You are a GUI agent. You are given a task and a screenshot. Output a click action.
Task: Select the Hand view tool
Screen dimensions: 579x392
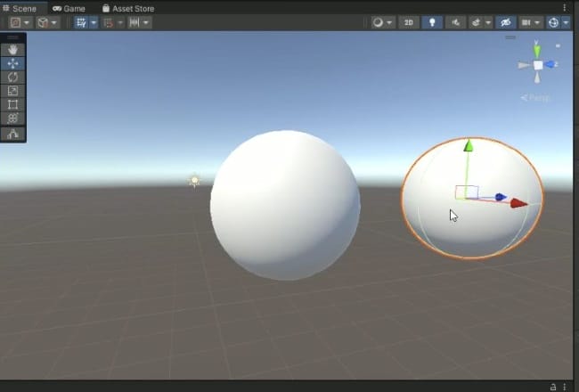click(x=13, y=50)
